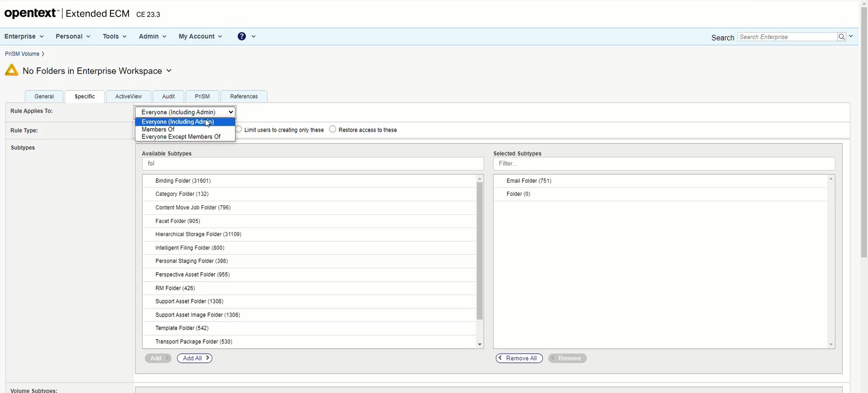Viewport: 868px width, 393px height.
Task: Click Available Subtypes scroll down arrow
Action: pyautogui.click(x=480, y=345)
